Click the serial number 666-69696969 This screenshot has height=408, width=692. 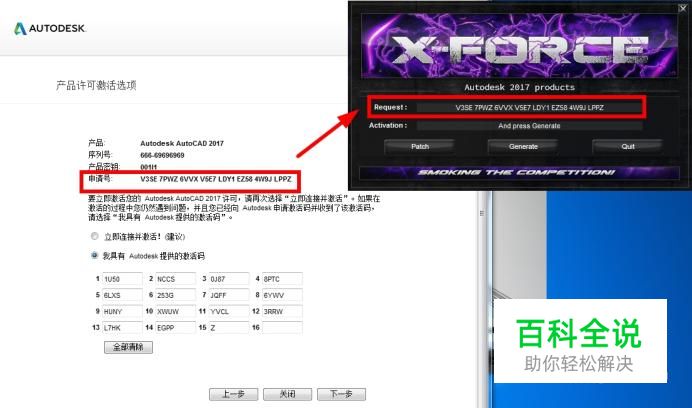[x=162, y=155]
